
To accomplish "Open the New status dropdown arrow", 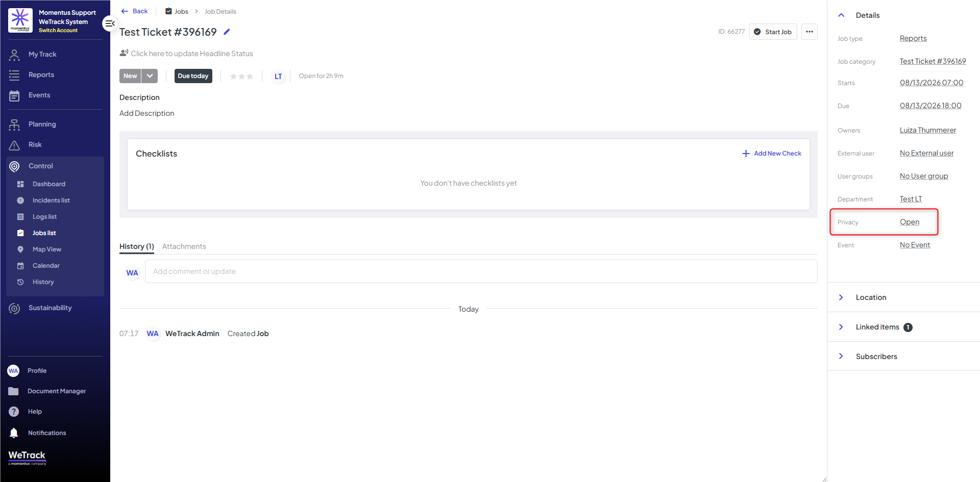I will [150, 76].
